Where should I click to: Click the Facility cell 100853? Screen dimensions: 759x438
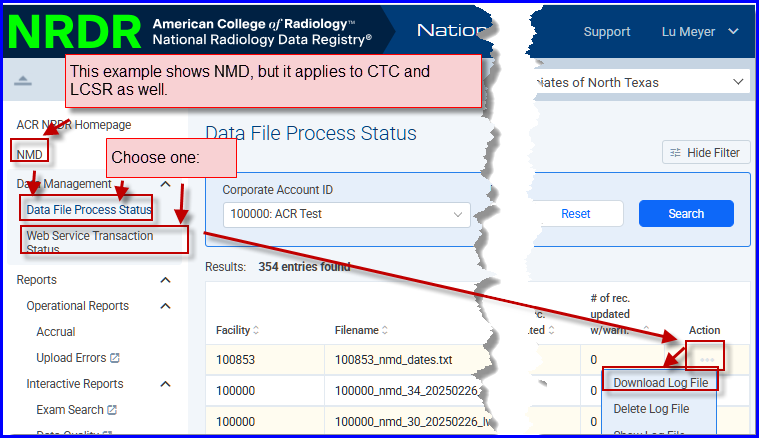click(x=235, y=360)
